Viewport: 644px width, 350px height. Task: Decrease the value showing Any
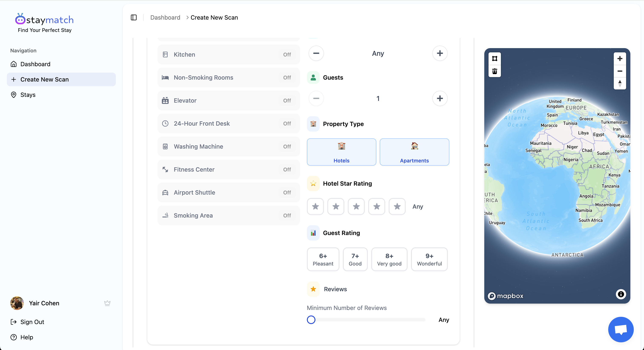[316, 53]
